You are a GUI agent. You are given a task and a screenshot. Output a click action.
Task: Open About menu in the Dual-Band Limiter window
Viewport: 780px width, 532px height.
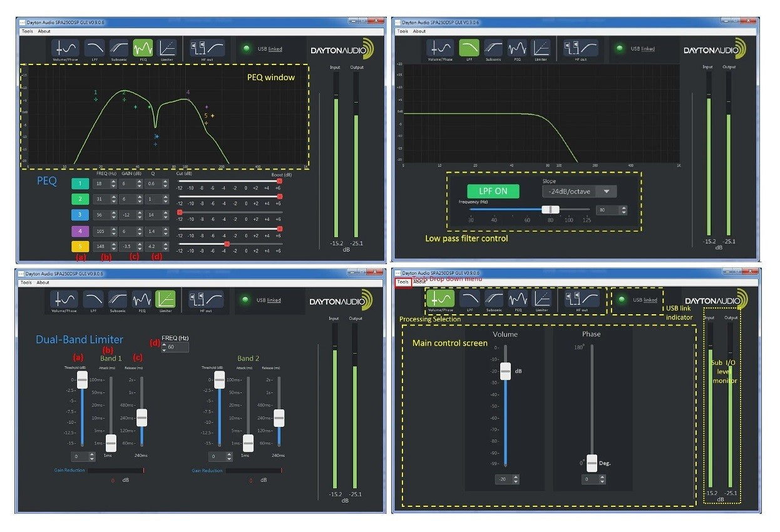[x=43, y=282]
